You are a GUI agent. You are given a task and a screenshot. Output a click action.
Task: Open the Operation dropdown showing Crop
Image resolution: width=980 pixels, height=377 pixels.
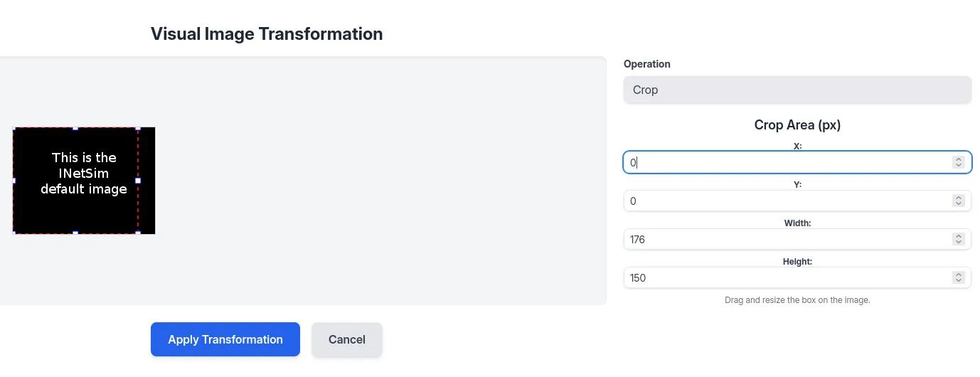tap(797, 90)
